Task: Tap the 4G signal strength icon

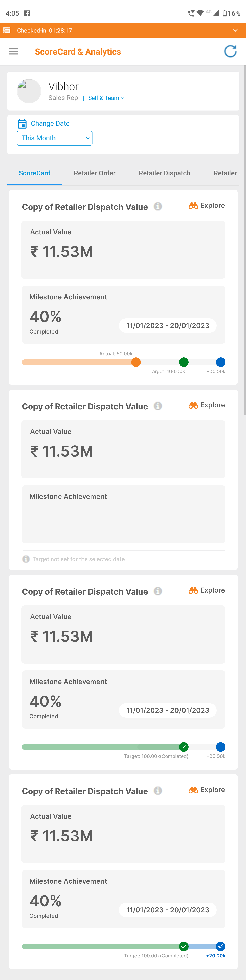Action: pyautogui.click(x=216, y=13)
